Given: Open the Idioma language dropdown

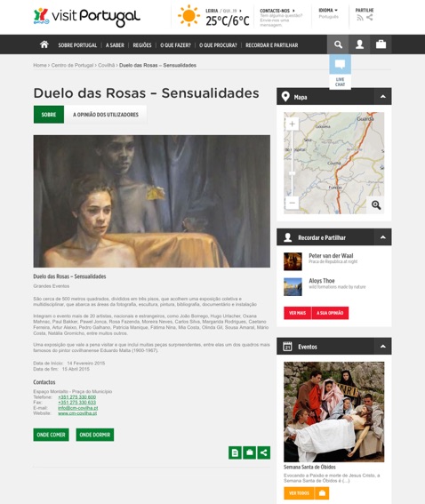Looking at the screenshot, I should 328,11.
